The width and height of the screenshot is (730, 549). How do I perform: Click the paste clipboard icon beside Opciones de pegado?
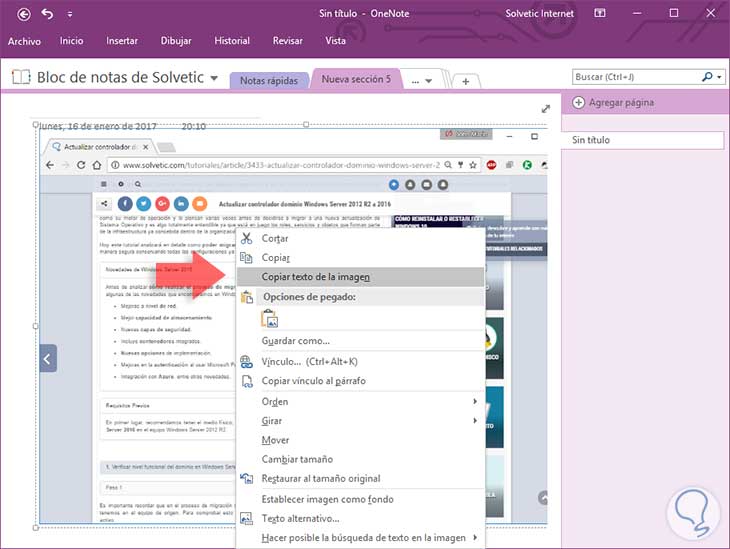click(x=246, y=297)
